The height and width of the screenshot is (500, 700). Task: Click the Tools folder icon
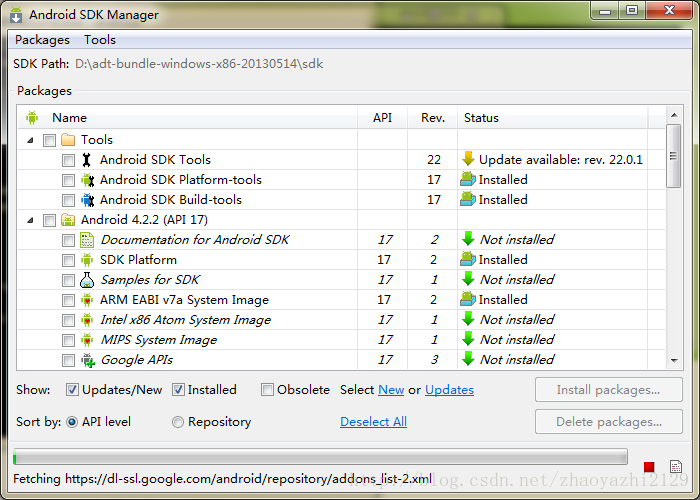[x=68, y=140]
